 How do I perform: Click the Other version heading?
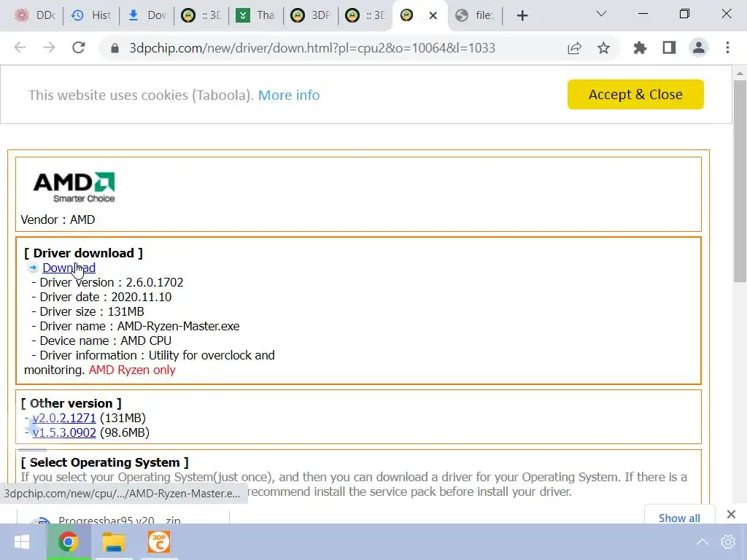(x=71, y=403)
